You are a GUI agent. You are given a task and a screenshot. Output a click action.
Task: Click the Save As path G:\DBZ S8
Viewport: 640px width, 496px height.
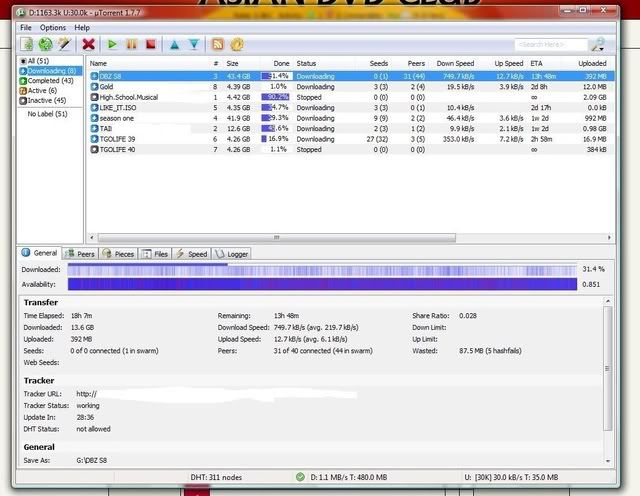pos(92,460)
